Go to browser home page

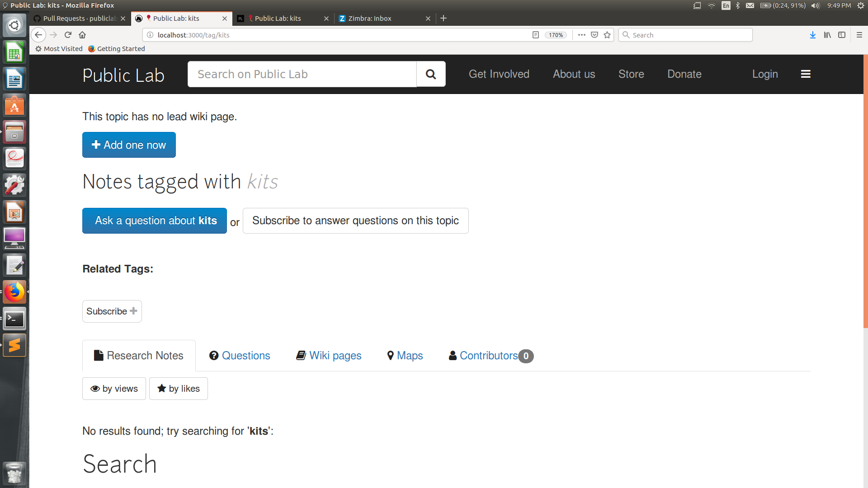pyautogui.click(x=82, y=35)
